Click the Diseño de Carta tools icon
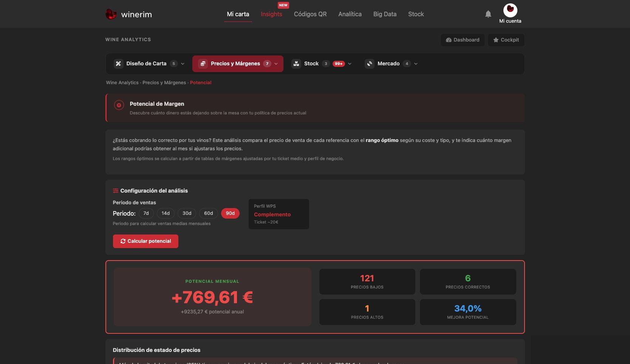The width and height of the screenshot is (630, 364). 118,63
